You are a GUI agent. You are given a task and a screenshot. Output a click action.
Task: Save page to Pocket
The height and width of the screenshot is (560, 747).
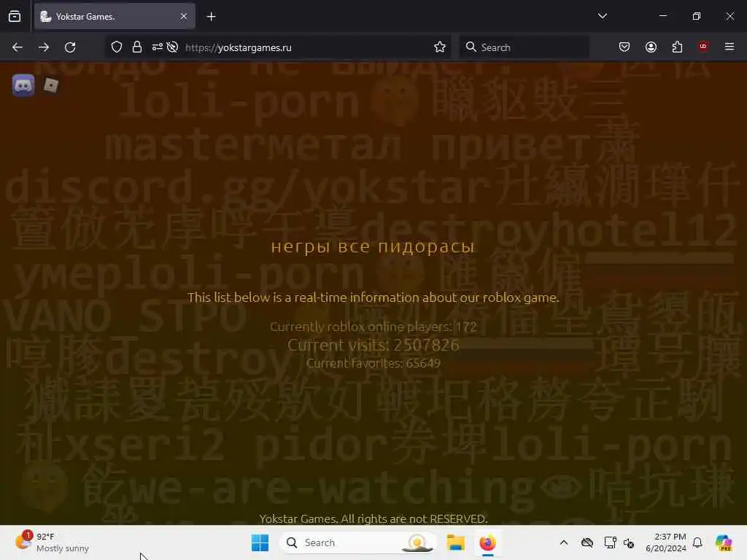[x=624, y=47]
